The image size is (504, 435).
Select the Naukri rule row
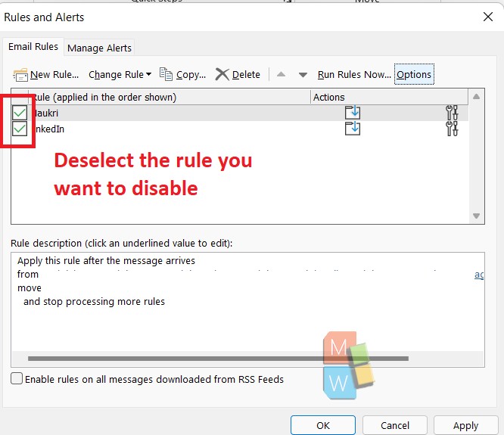(x=240, y=113)
